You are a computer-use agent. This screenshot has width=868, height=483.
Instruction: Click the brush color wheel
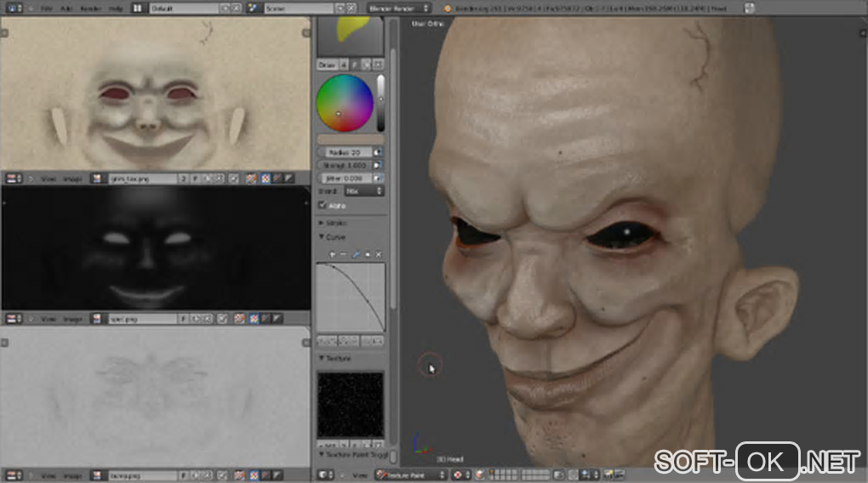pyautogui.click(x=344, y=103)
